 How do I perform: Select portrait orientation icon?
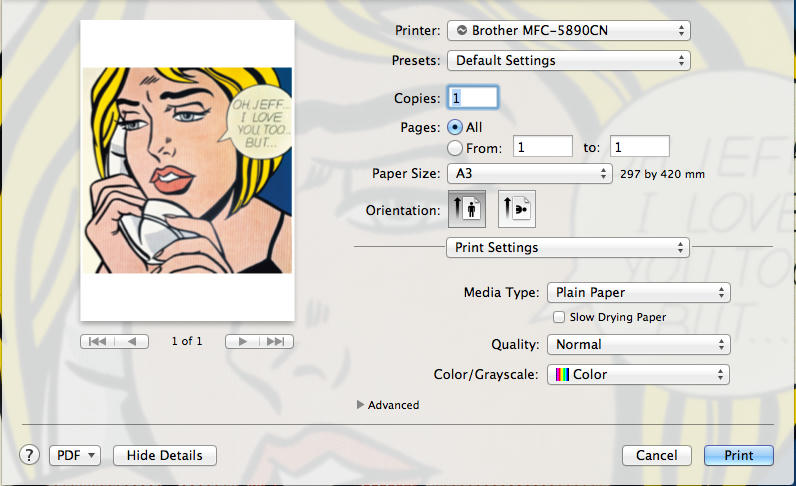(467, 209)
